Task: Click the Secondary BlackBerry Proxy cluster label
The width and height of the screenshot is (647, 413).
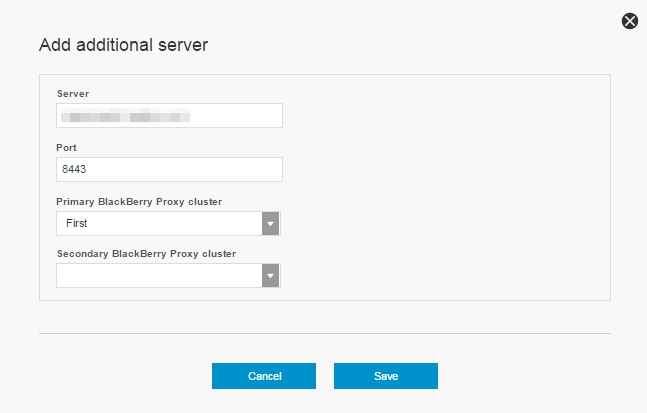Action: click(146, 254)
